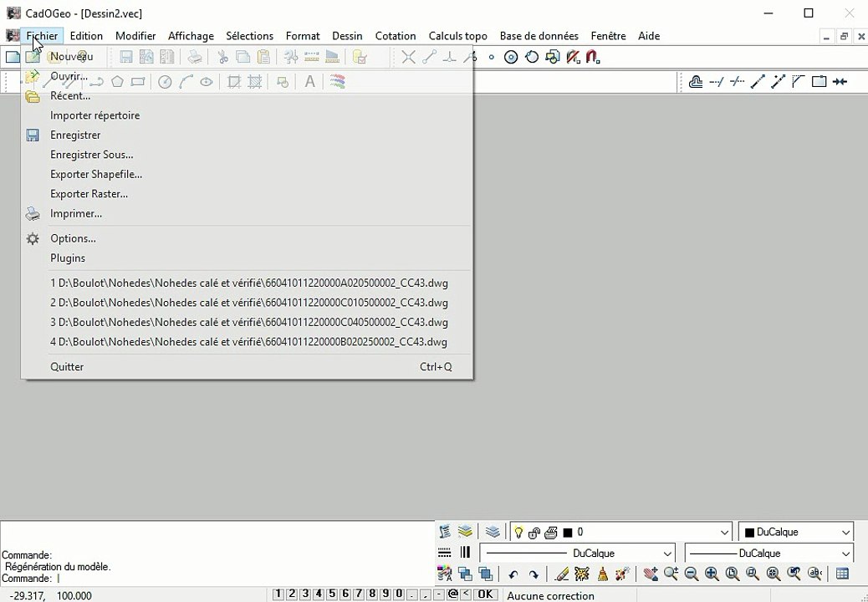Screen dimensions: 868x602
Task: Click the table grid icon
Action: [x=842, y=574]
